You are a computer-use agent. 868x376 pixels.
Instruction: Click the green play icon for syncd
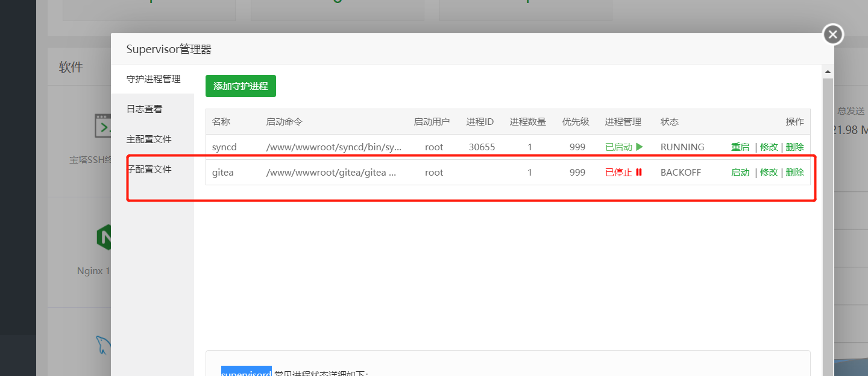(x=640, y=147)
